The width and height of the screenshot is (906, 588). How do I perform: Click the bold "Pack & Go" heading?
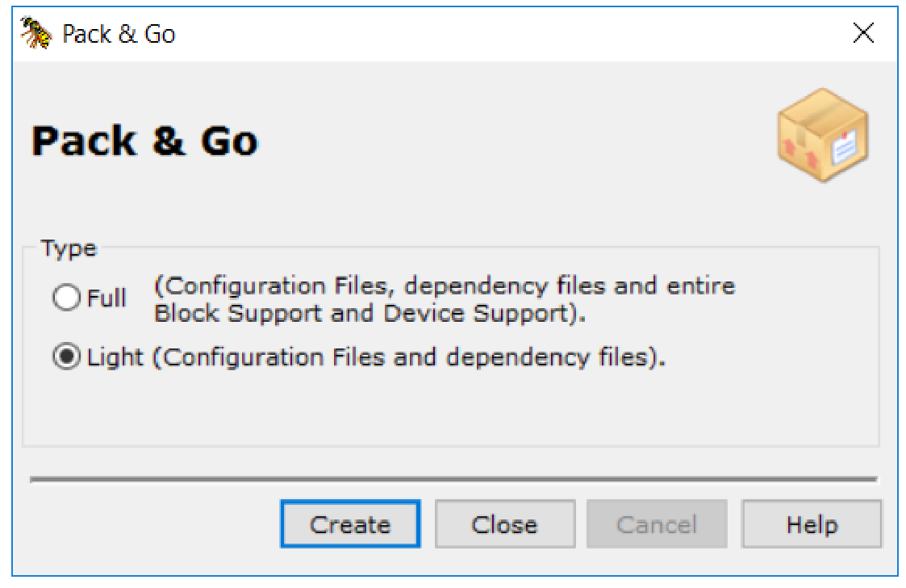pos(145,141)
